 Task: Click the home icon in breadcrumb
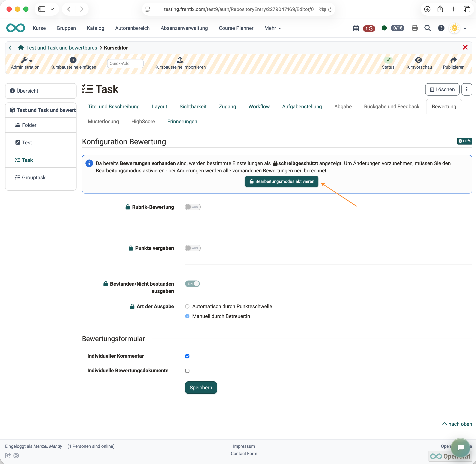[x=21, y=48]
